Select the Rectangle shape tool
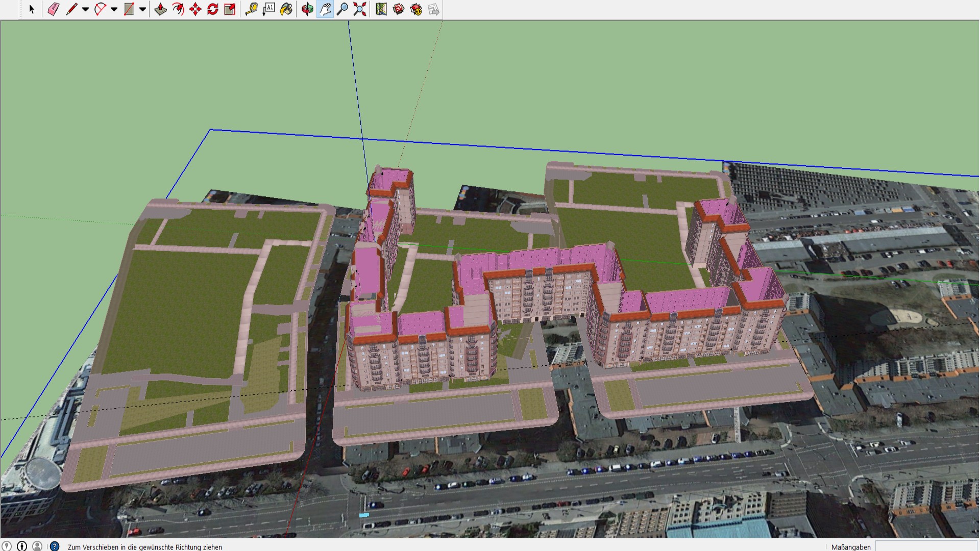 pos(129,9)
